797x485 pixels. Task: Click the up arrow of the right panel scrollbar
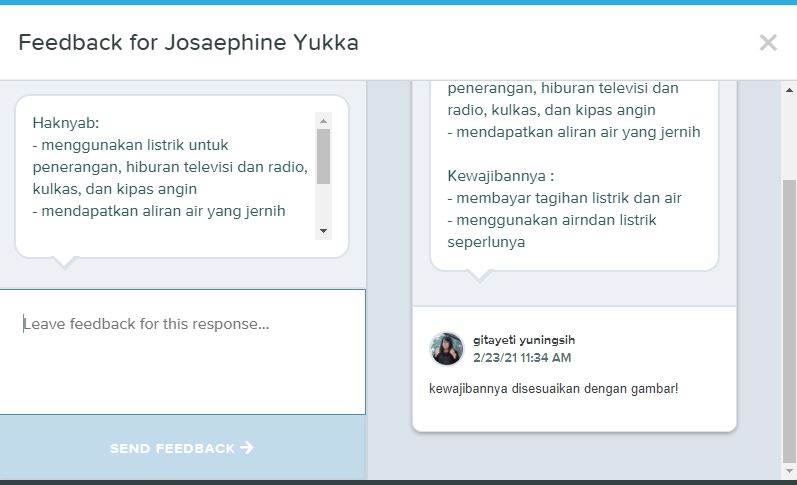coord(789,90)
